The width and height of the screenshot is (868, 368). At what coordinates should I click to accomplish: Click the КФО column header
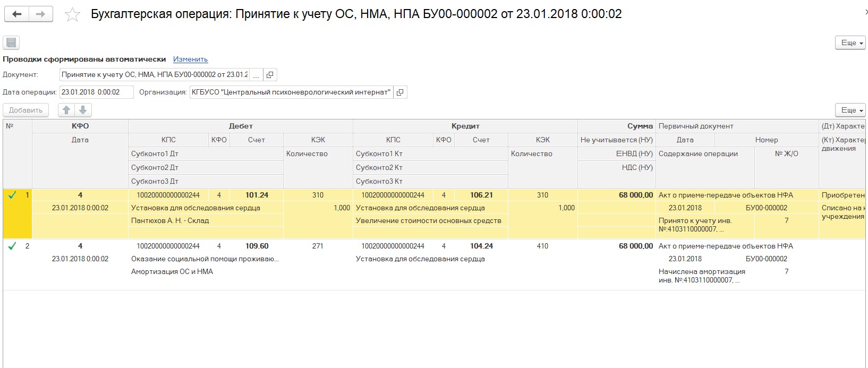[80, 126]
